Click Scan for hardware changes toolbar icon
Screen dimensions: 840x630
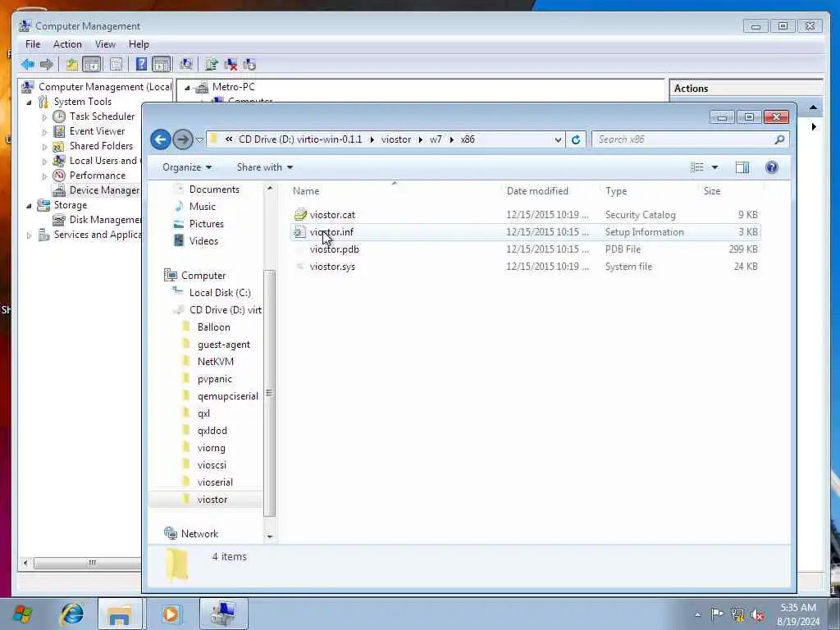coord(186,65)
